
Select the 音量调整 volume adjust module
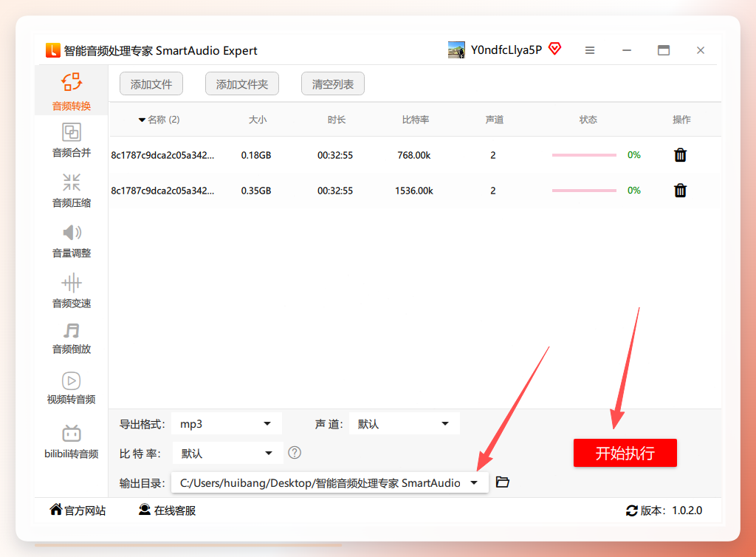coord(72,241)
